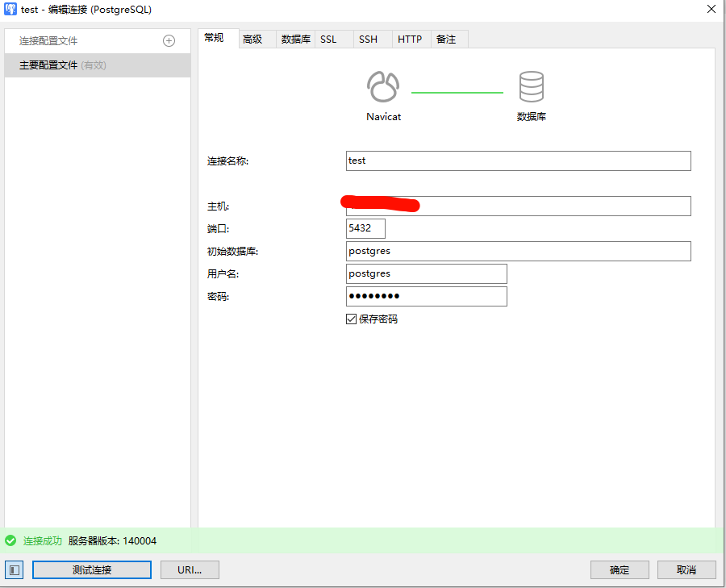Click the small panel icon at bottom left
The height and width of the screenshot is (588, 726).
(14, 569)
